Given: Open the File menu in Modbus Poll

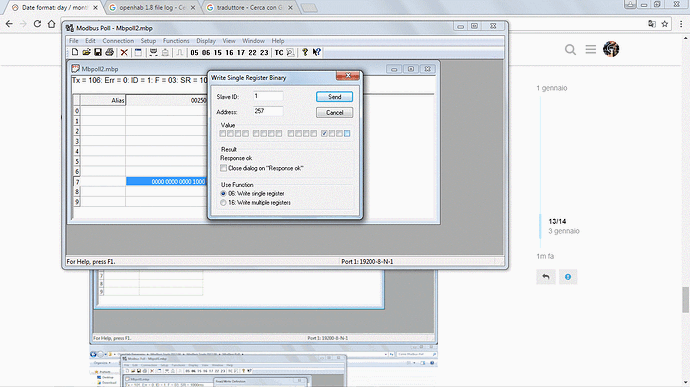Looking at the screenshot, I should 73,41.
